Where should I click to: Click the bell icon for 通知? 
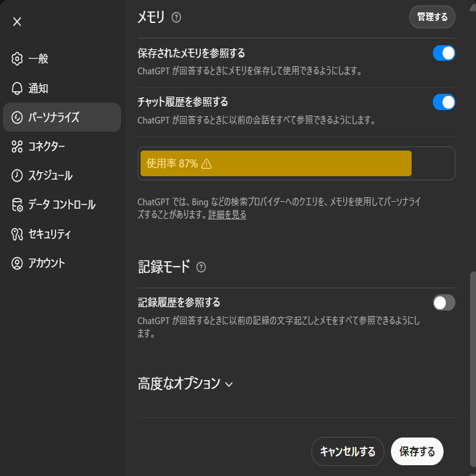pyautogui.click(x=18, y=88)
